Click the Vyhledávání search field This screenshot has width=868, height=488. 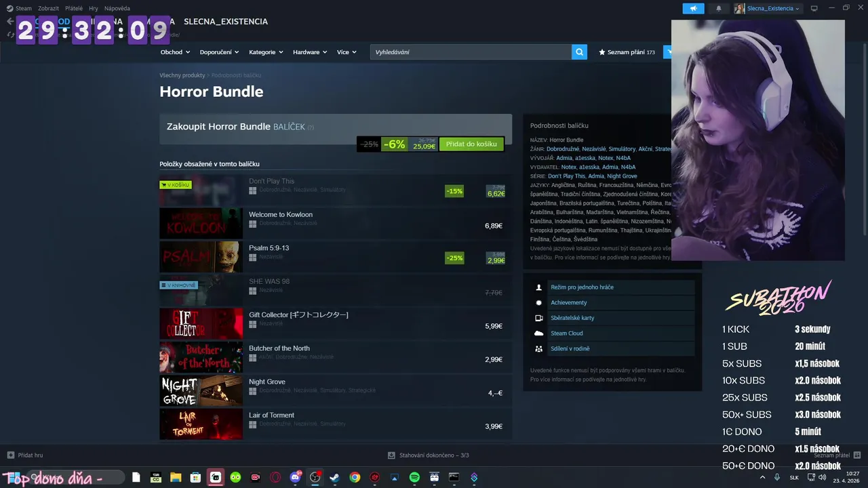pos(471,52)
